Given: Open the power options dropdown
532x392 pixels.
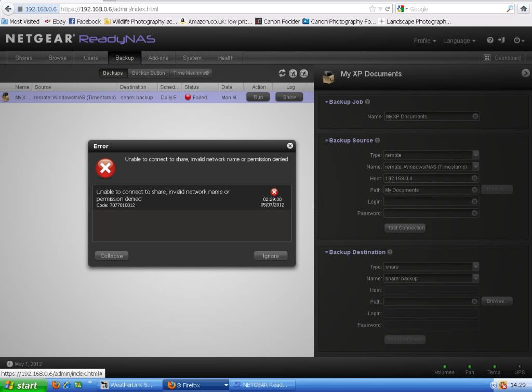Looking at the screenshot, I should click(x=518, y=40).
